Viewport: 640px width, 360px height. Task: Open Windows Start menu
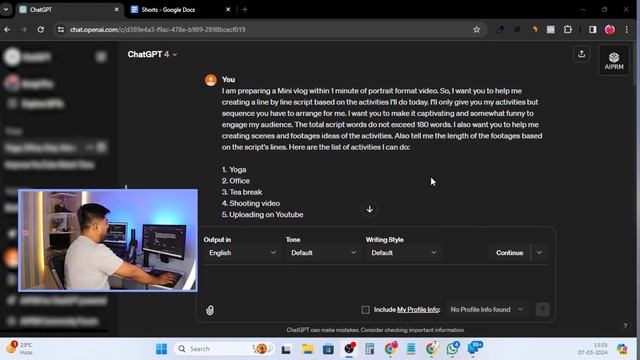(x=161, y=349)
